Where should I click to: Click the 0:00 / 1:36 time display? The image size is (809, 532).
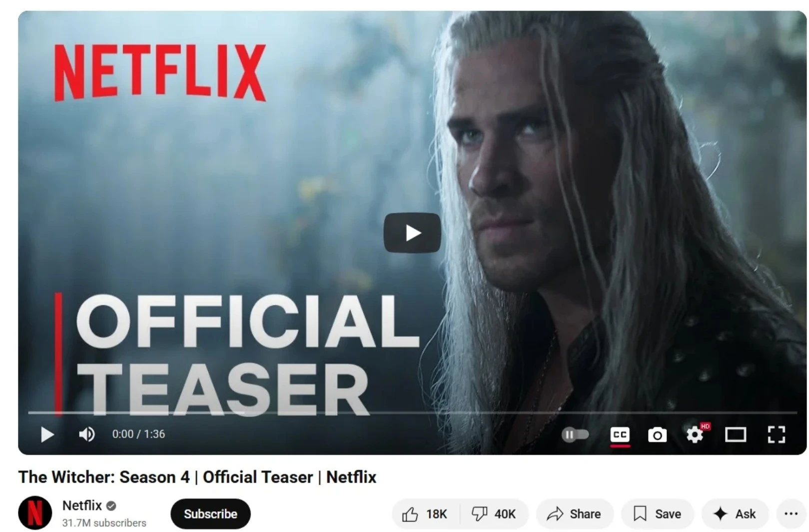coord(138,434)
